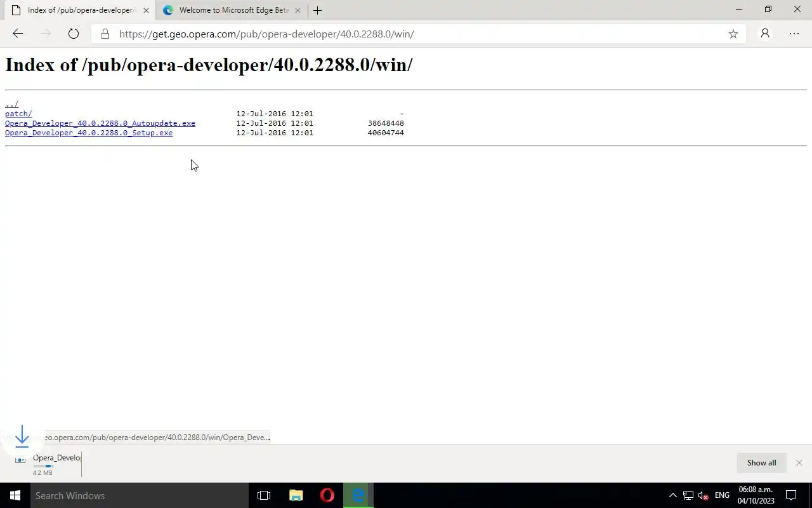The image size is (812, 508).
Task: Close the Index of /pub tab
Action: [x=146, y=10]
